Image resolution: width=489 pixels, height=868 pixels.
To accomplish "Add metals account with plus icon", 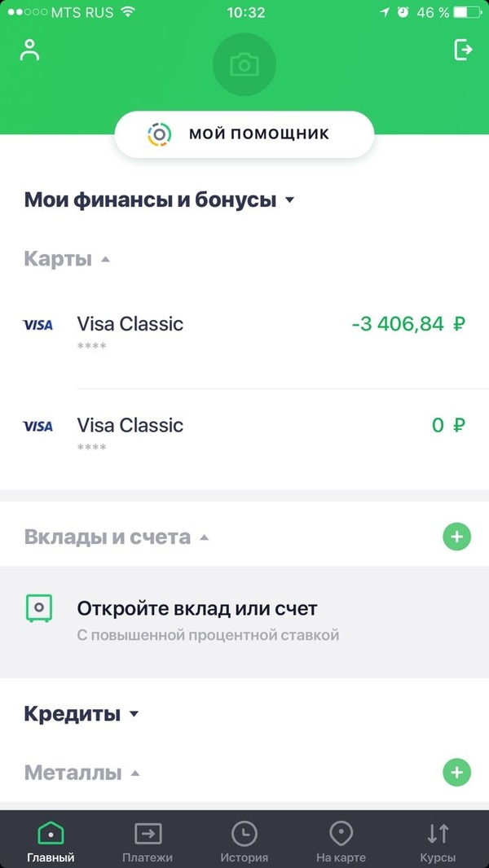I will pos(456,772).
